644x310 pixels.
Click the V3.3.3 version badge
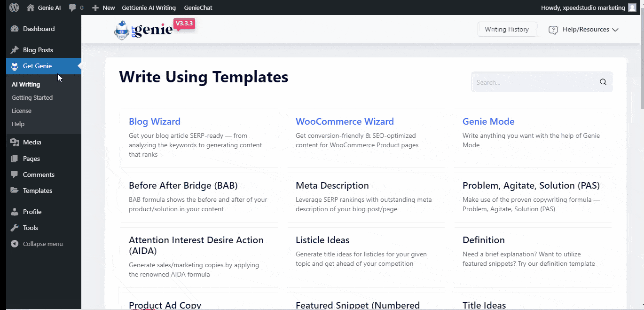(184, 24)
